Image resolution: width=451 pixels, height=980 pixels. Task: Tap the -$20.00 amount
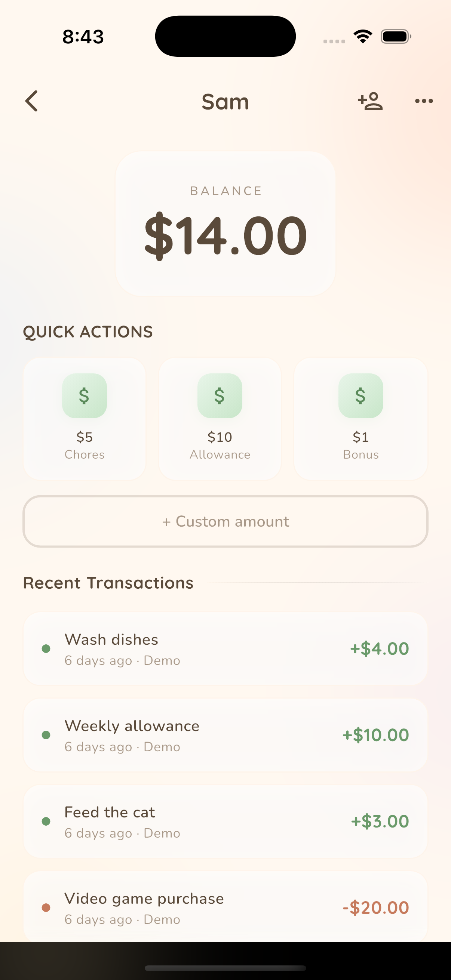point(375,908)
